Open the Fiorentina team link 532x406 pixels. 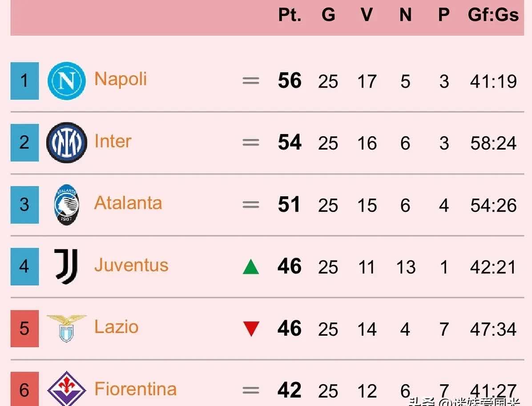point(135,389)
